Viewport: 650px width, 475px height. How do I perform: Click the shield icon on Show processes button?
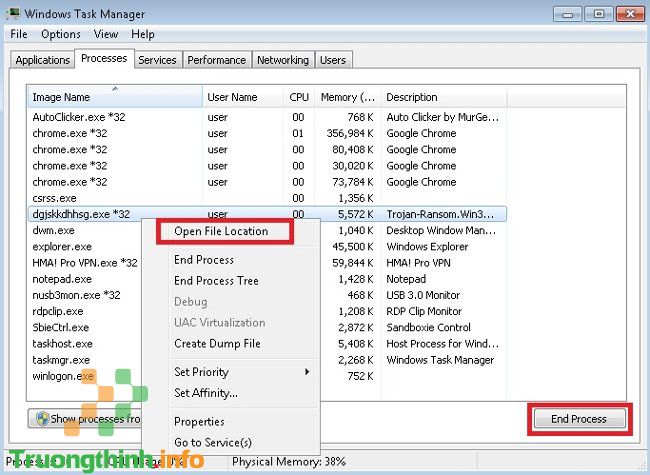point(42,419)
